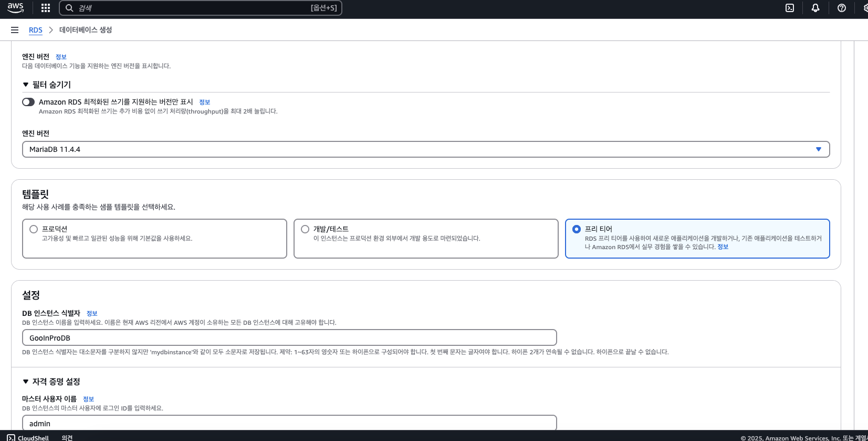868x441 pixels.
Task: Select the 프로덕션 template radio button
Action: [x=34, y=229]
